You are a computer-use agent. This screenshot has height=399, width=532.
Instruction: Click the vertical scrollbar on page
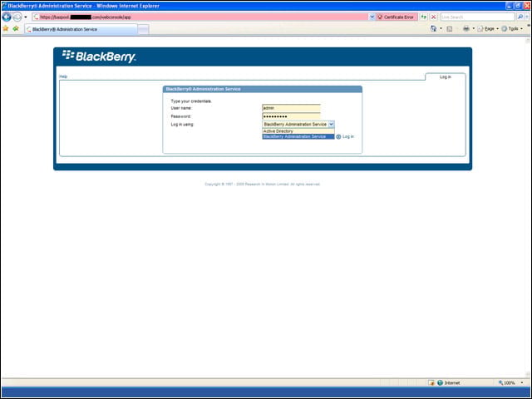pos(528,207)
